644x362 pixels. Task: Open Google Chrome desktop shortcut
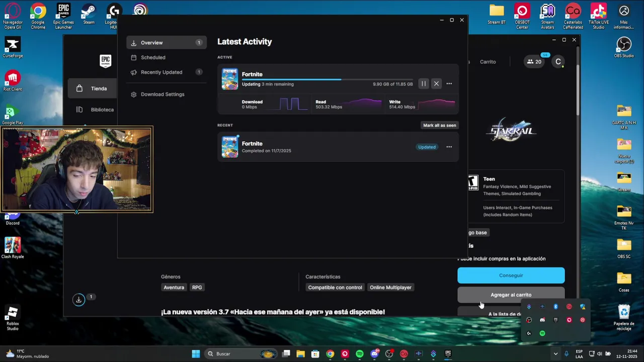pyautogui.click(x=38, y=17)
